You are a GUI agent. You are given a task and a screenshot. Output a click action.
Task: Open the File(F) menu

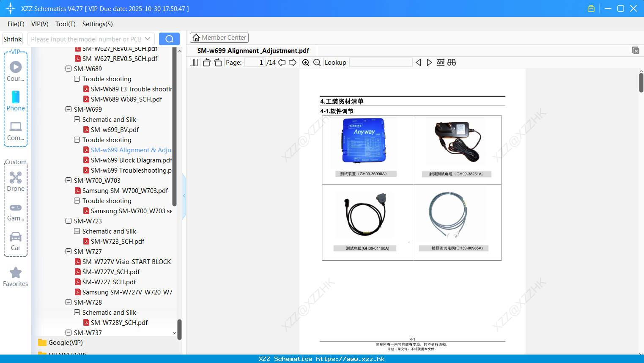pos(16,24)
